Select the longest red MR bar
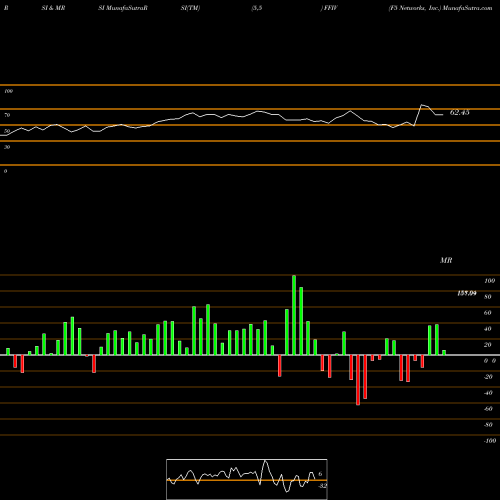The image size is (500, 500). [358, 380]
